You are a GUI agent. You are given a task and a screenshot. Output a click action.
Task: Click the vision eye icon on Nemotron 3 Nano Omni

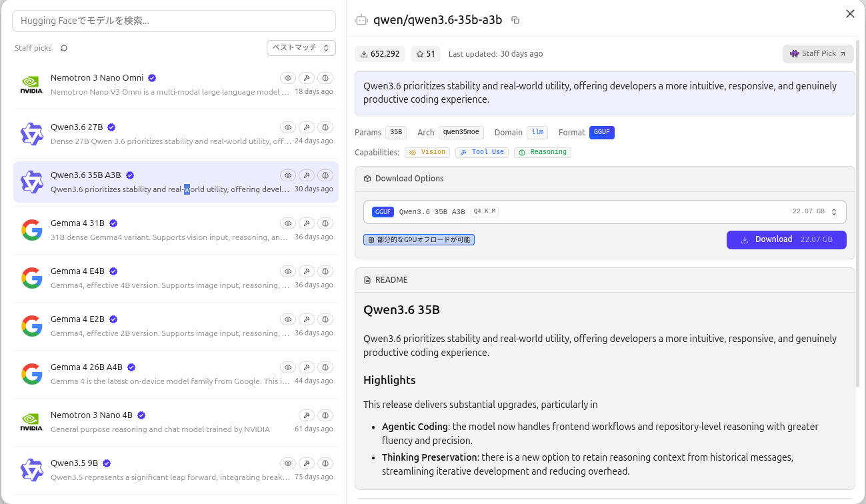tap(288, 78)
